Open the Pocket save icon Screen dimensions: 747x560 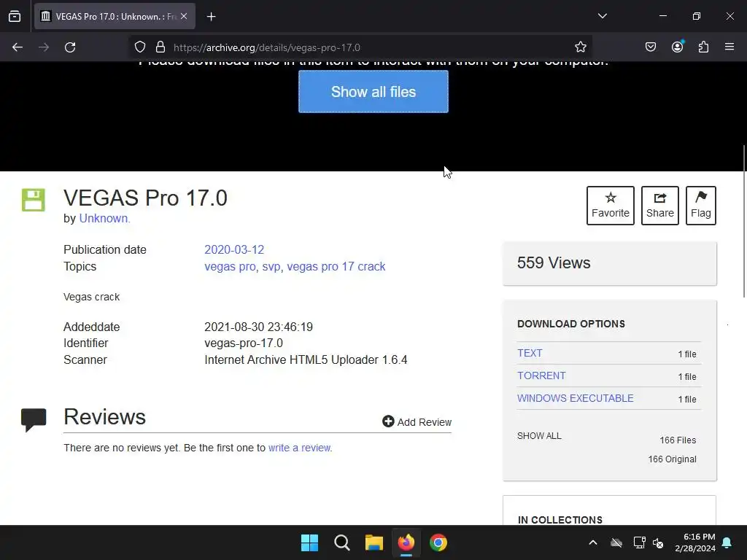(650, 47)
